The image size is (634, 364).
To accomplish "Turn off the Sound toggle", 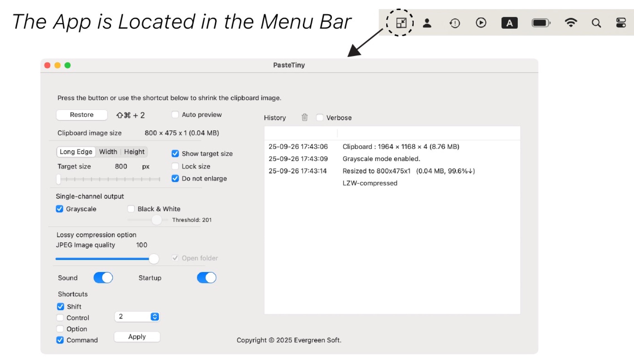I will pyautogui.click(x=103, y=278).
